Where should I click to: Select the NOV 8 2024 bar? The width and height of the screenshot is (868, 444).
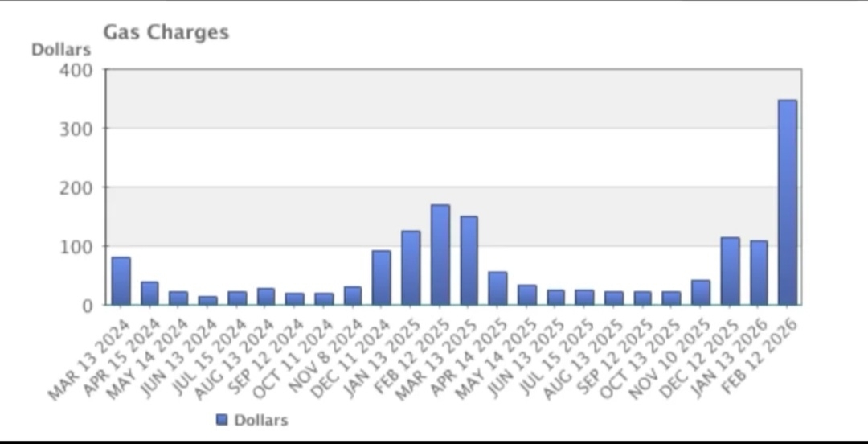[353, 295]
